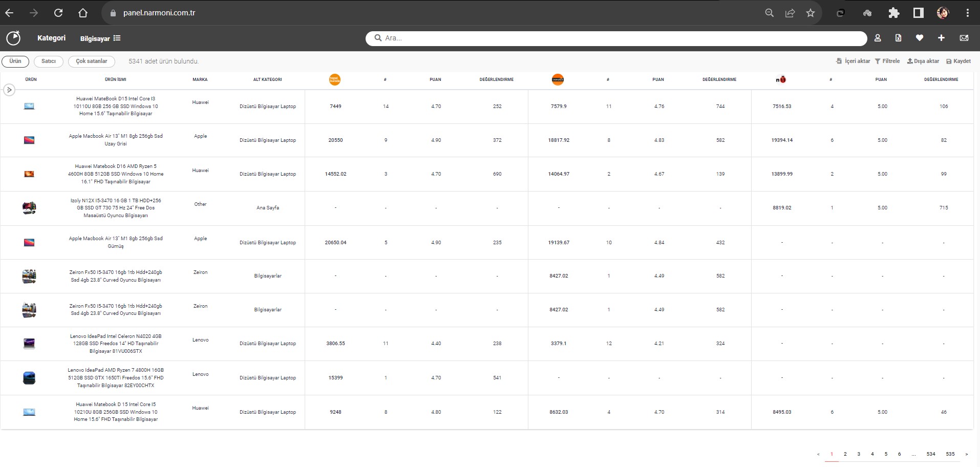Go to page 4 of results
This screenshot has width=980, height=467.
872,454
